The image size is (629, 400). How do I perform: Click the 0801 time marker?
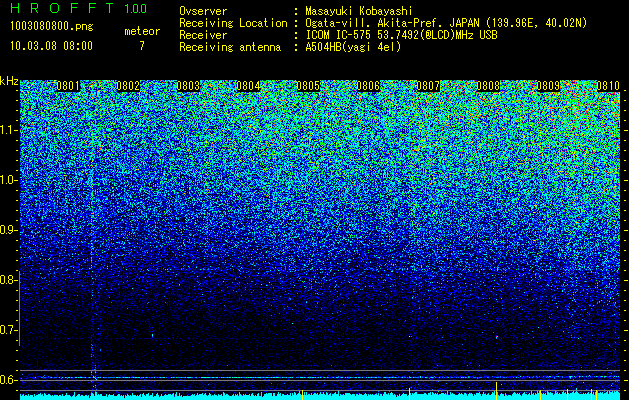point(68,86)
